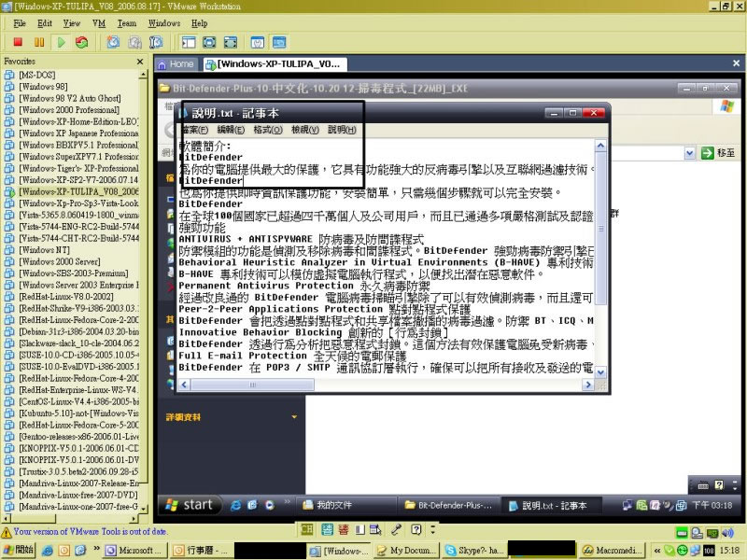
Task: Click the red Power Off toolbar icon
Action: 18,42
